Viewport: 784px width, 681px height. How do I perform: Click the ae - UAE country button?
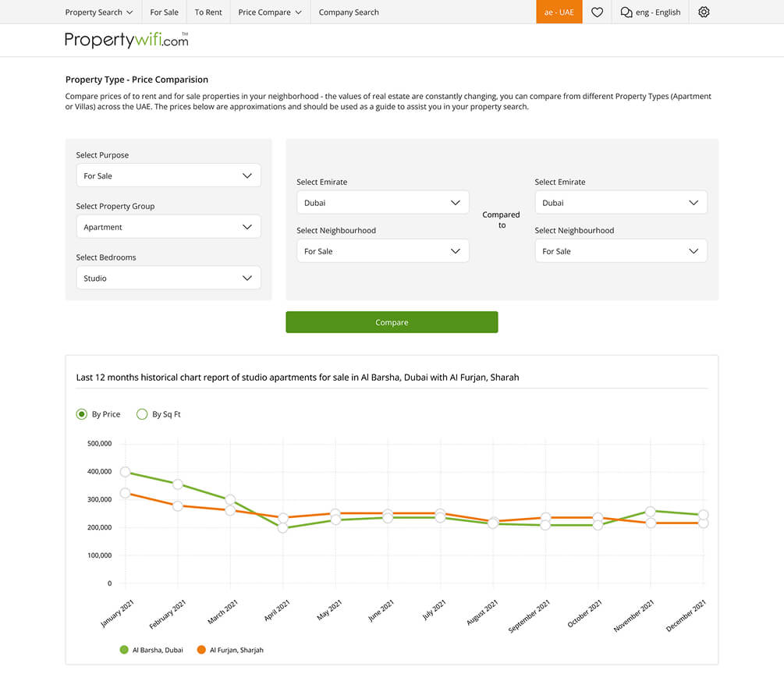tap(559, 12)
